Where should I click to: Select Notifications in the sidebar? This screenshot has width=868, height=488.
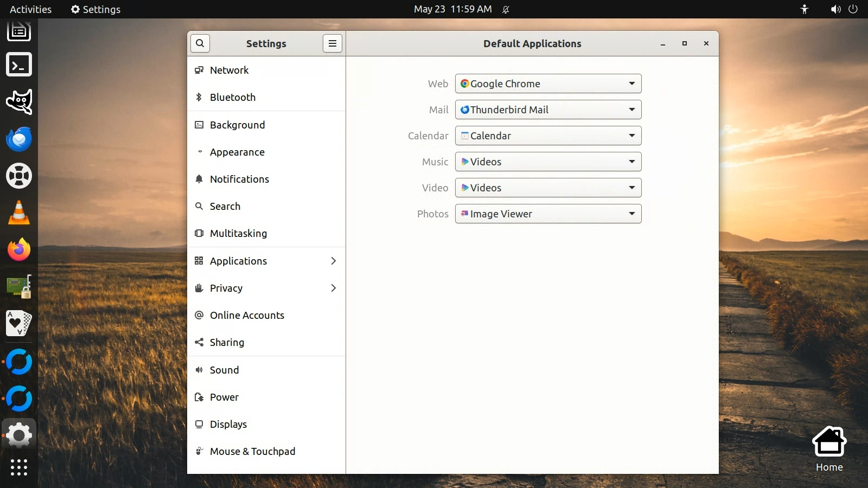[x=239, y=179]
